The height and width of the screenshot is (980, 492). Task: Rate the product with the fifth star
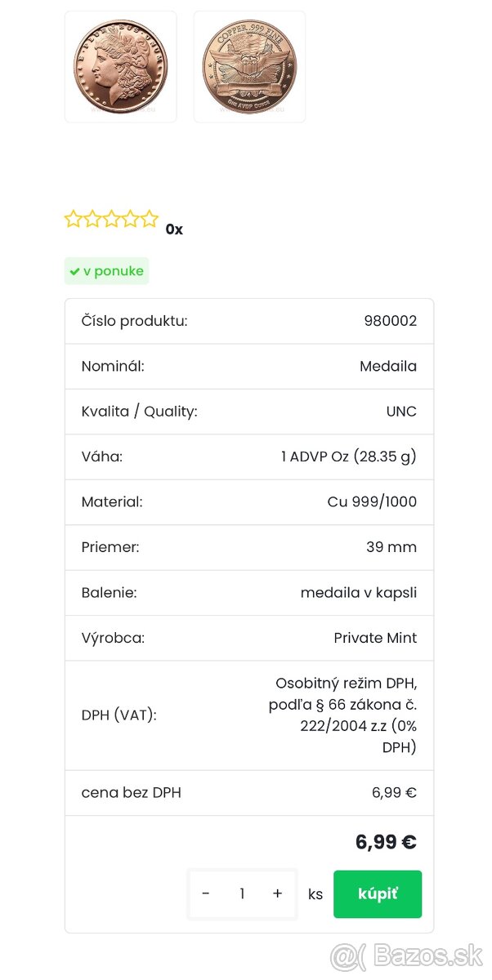tap(149, 219)
